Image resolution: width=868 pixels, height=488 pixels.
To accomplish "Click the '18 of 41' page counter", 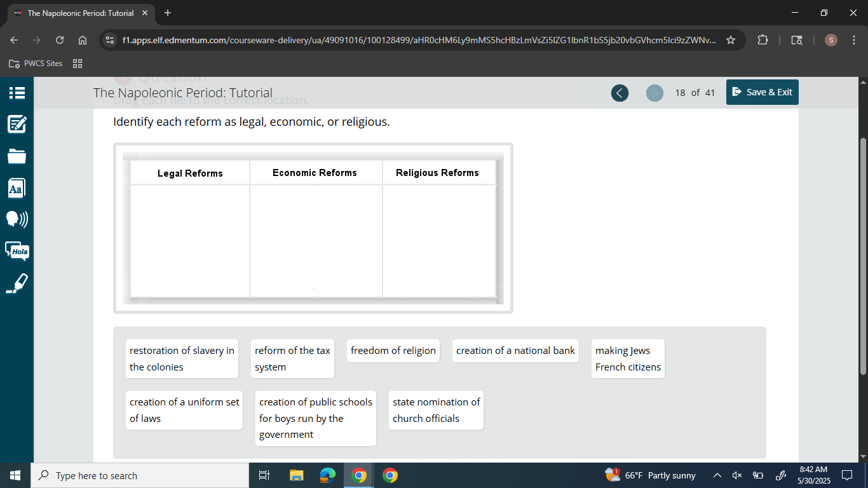I will pos(695,93).
